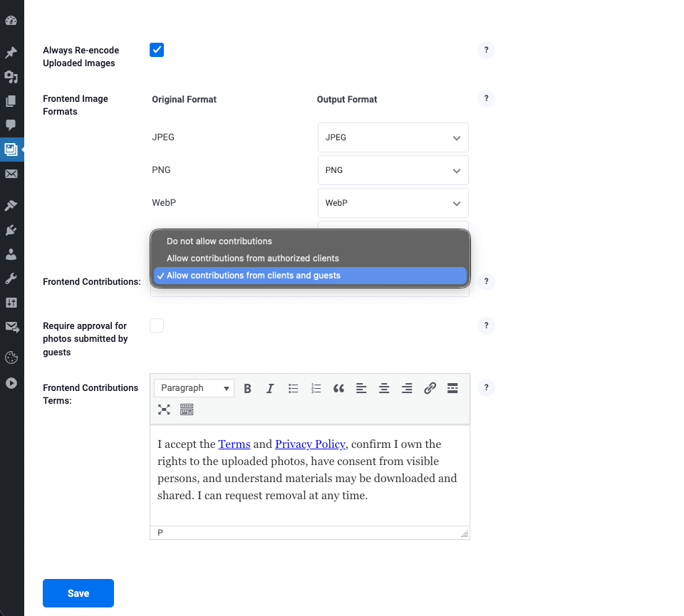Click the envelope mail icon in sidebar
The height and width of the screenshot is (616, 684).
tap(11, 174)
